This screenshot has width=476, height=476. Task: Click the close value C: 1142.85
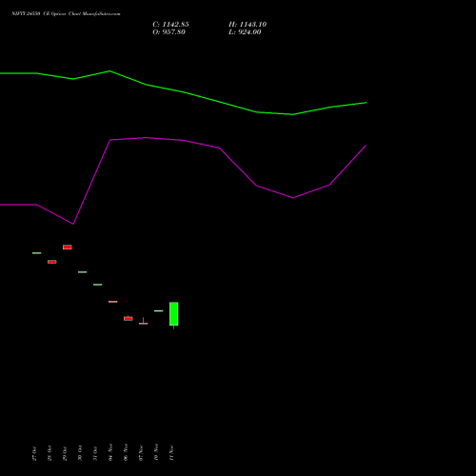170,25
